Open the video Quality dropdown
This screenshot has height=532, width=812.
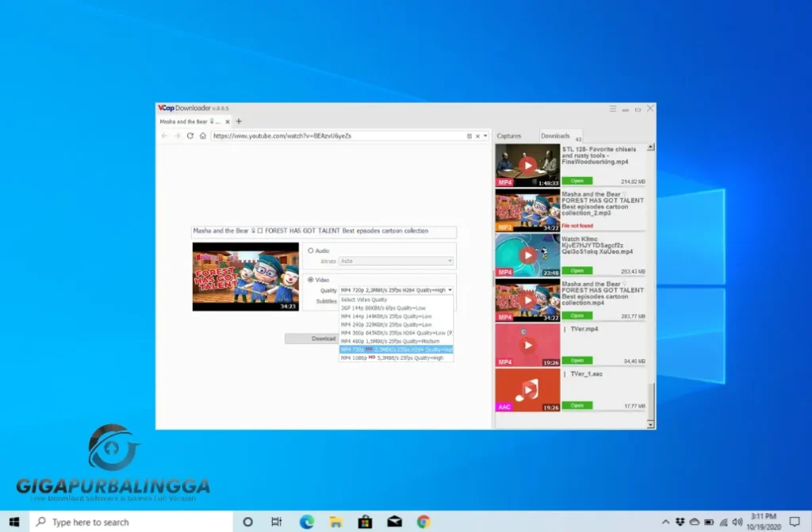pos(395,289)
